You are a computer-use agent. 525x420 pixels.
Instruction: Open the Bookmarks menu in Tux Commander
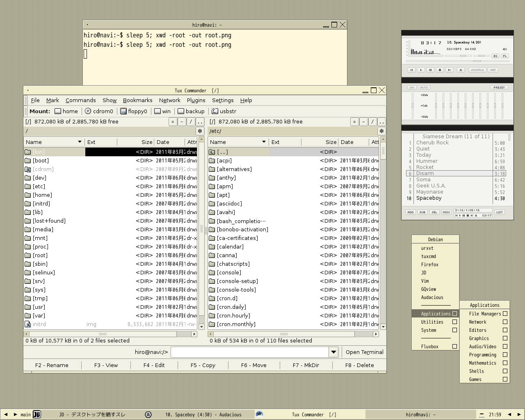[137, 100]
